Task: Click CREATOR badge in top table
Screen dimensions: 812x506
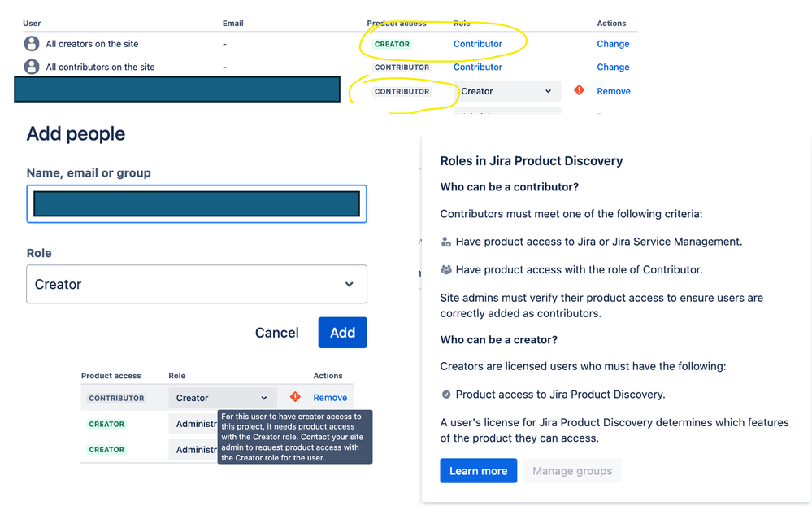Action: point(392,44)
